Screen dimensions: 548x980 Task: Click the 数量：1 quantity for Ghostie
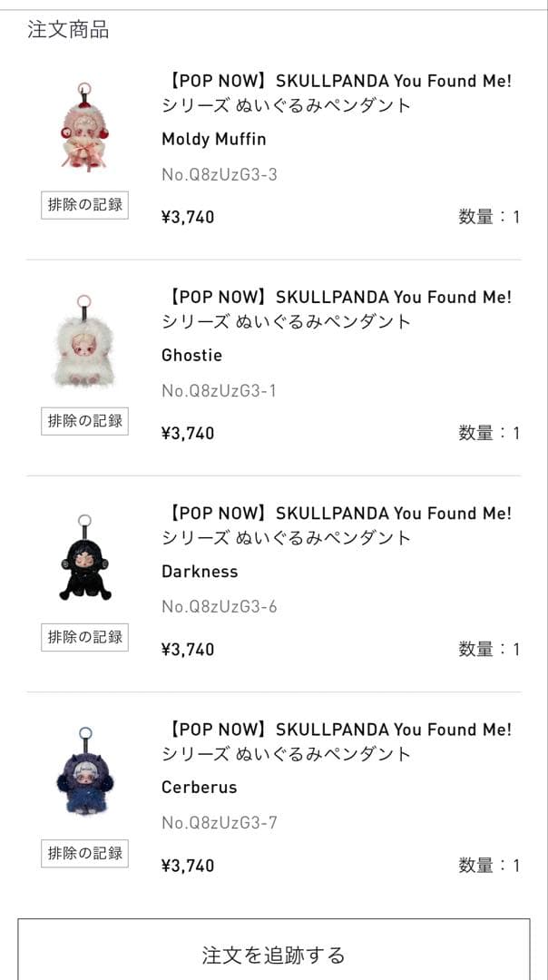point(488,433)
